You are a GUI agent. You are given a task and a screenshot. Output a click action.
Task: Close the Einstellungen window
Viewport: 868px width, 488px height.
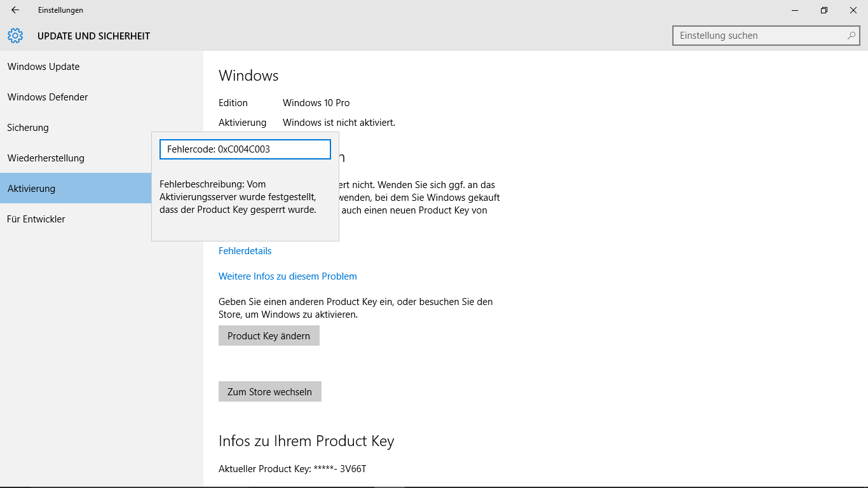point(853,10)
